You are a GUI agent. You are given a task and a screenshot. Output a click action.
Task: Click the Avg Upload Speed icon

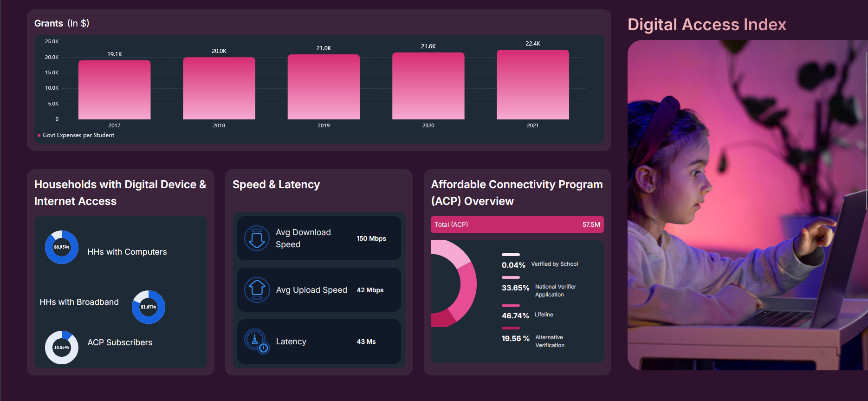[257, 290]
